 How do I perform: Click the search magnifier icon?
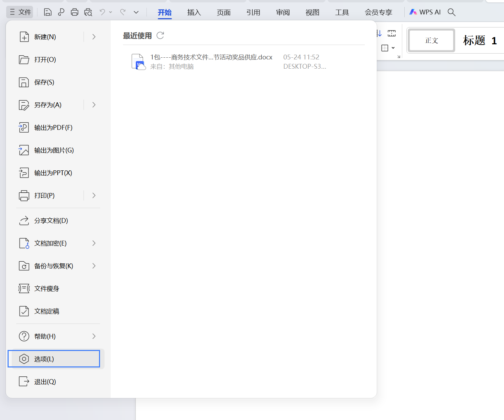coord(452,12)
